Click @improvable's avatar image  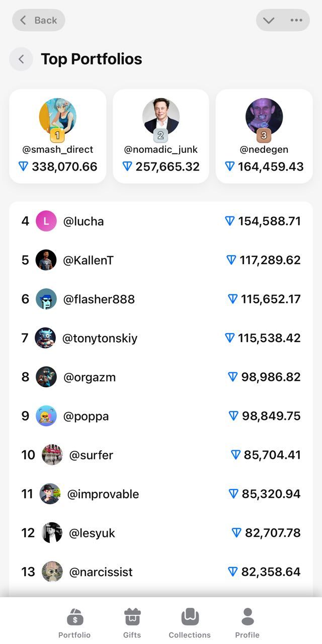click(x=50, y=494)
